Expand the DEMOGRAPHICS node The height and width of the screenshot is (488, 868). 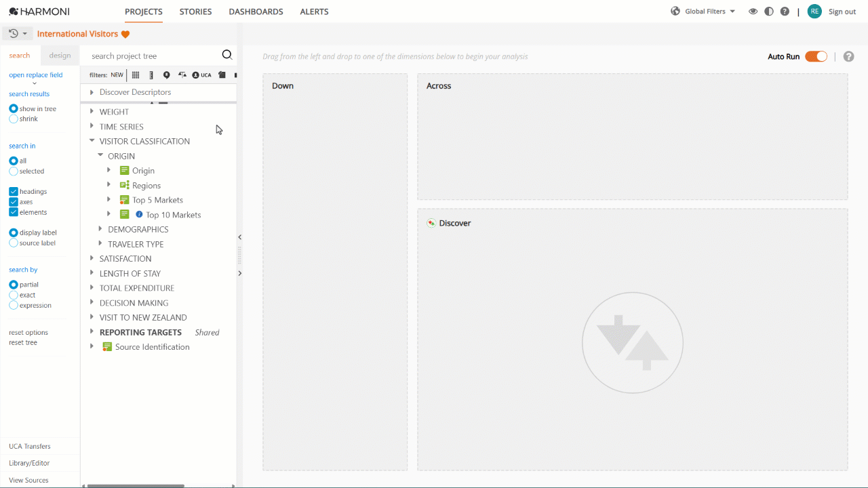(100, 229)
